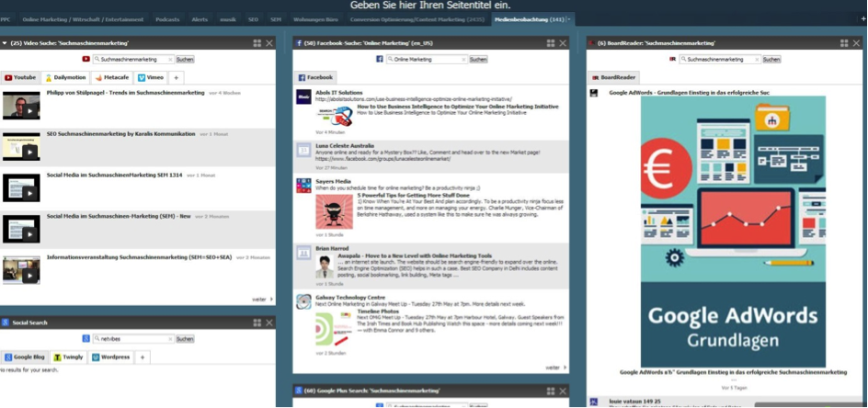Collapse the Video Suche widget with the triangle
Image resolution: width=868 pixels, height=408 pixels.
point(5,43)
